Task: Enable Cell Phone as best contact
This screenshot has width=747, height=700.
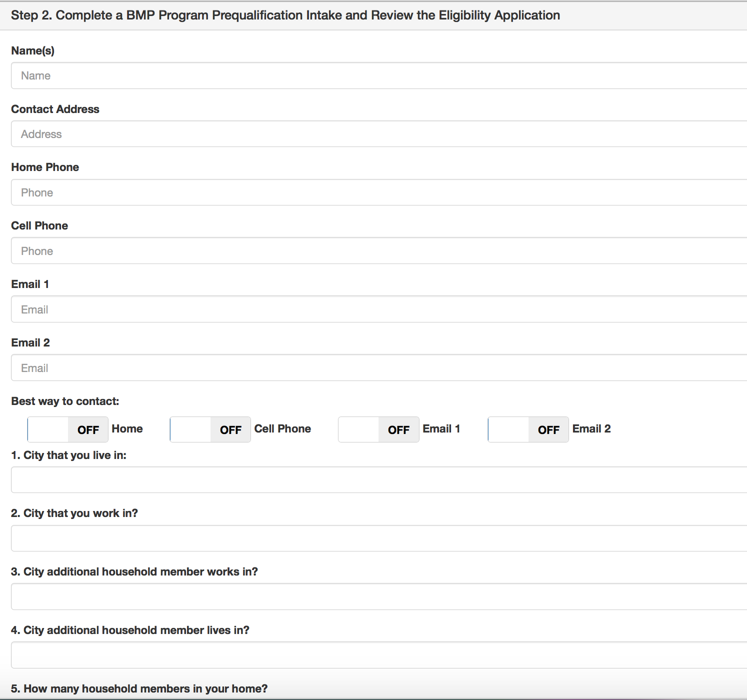Action: (x=210, y=429)
